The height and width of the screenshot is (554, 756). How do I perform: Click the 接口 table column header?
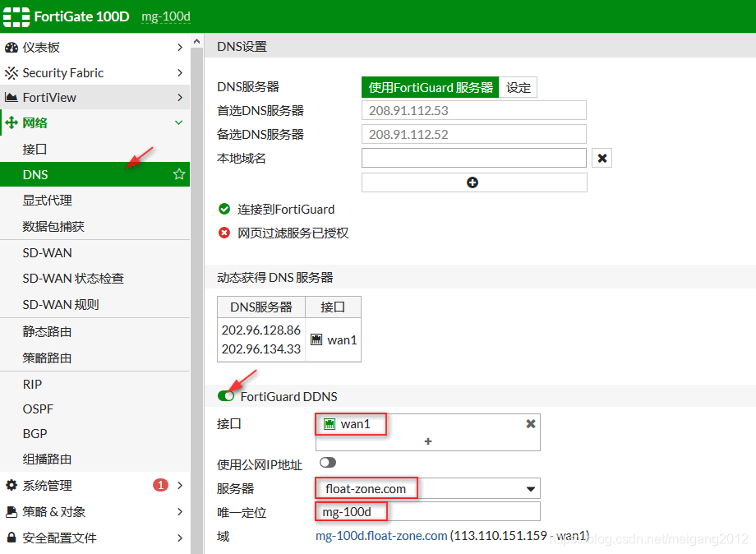333,307
